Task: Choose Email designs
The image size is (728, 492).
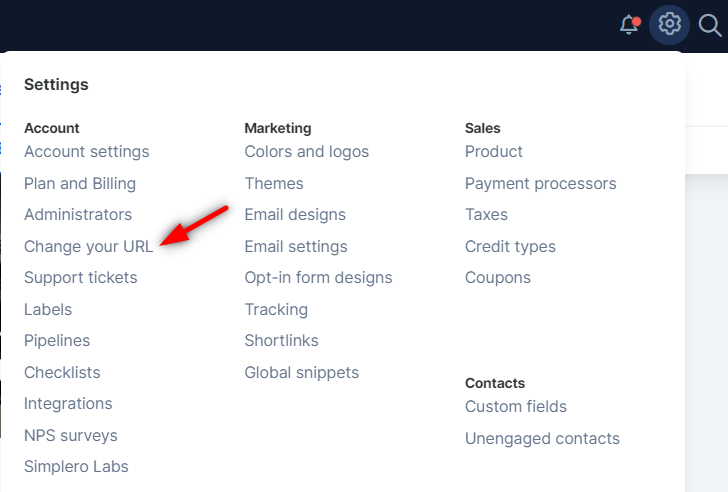Action: [295, 214]
